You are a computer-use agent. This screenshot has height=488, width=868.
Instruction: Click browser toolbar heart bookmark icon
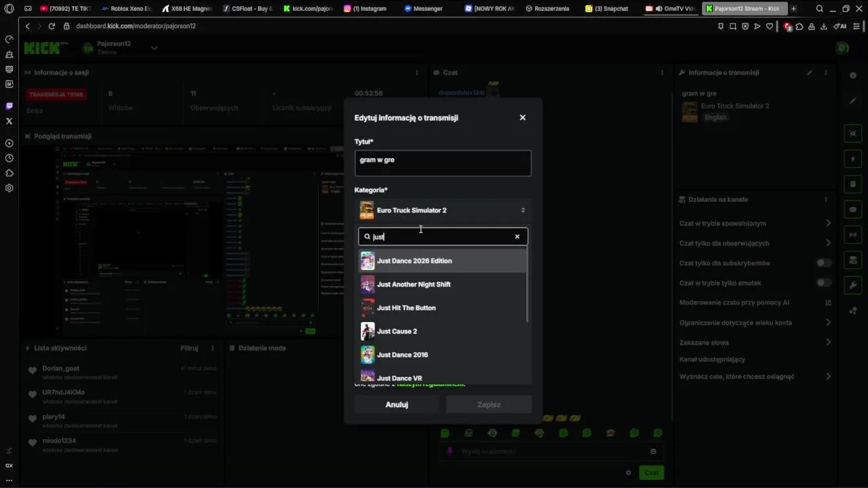pos(769,26)
